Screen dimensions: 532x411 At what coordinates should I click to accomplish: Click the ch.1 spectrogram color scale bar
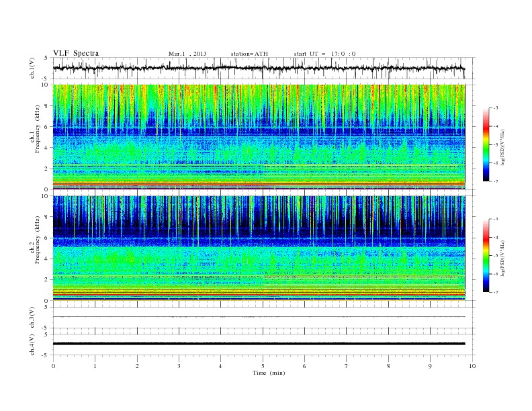(x=486, y=144)
